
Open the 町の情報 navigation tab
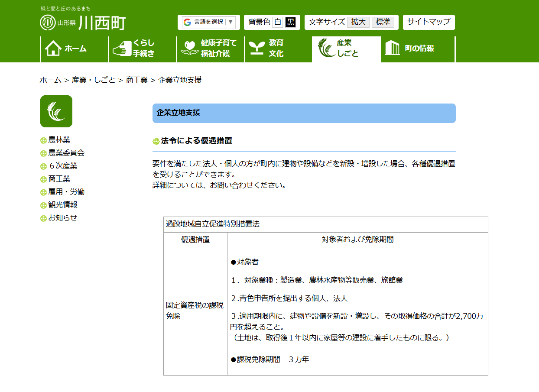click(x=418, y=49)
